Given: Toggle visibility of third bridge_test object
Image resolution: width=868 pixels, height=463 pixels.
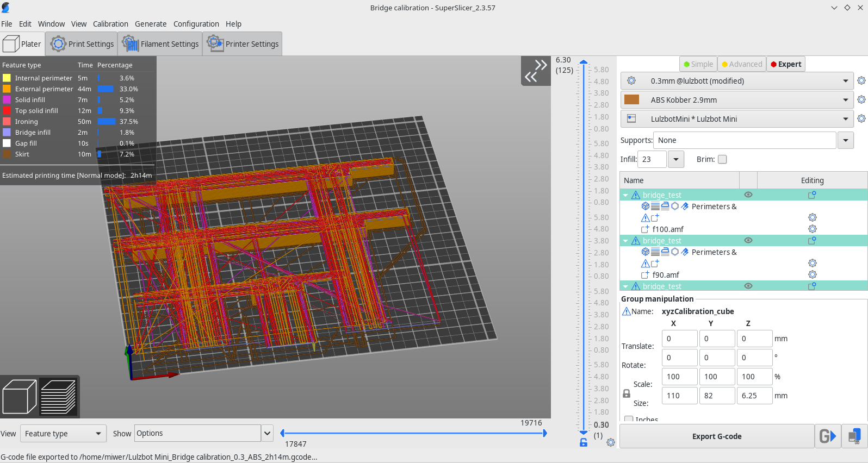Looking at the screenshot, I should (748, 286).
